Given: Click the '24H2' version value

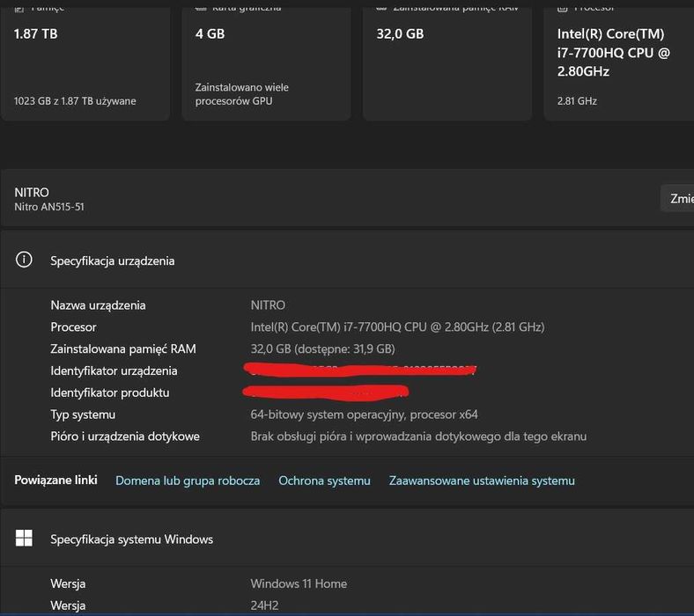Looking at the screenshot, I should tap(264, 605).
